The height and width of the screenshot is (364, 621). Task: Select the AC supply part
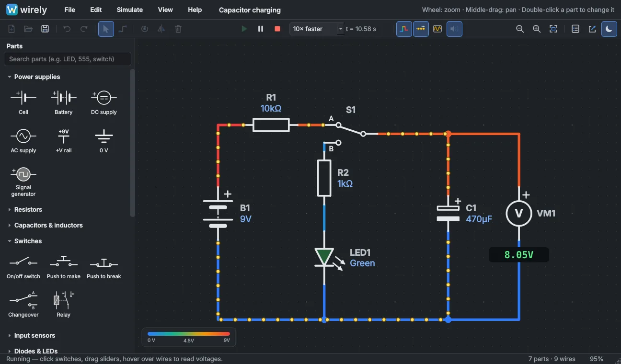[23, 141]
